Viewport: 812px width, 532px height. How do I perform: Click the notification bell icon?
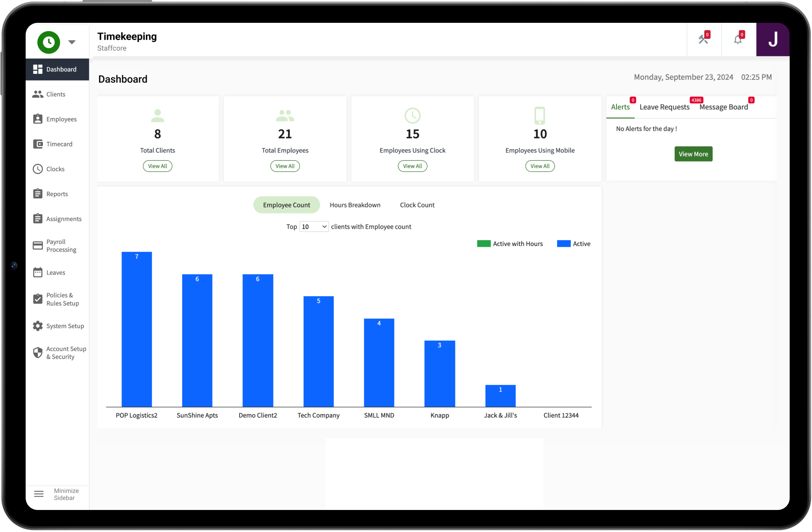[738, 40]
